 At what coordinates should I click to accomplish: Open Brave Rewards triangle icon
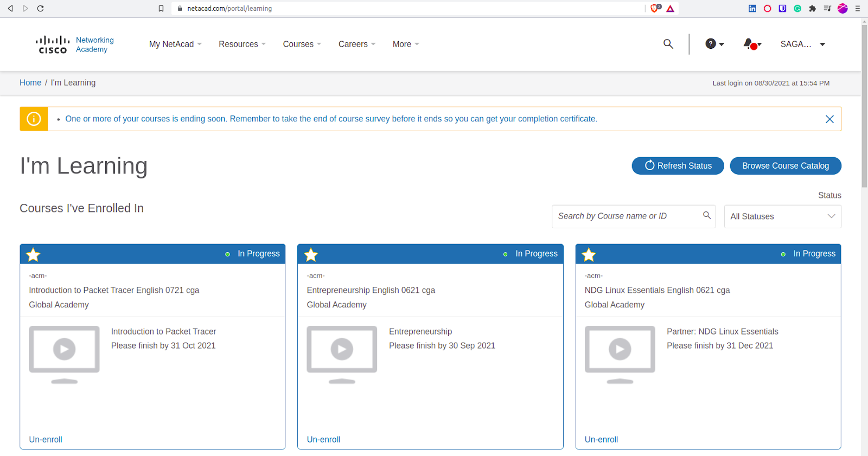671,9
